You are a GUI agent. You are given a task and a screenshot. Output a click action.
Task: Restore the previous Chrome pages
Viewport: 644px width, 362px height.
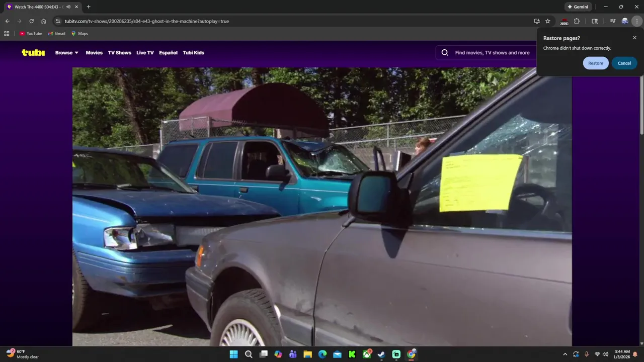[x=596, y=63]
